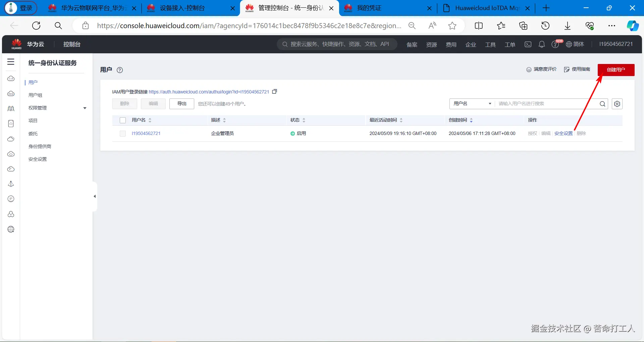Screen dimensions: 644x342
Task: Tick the checkbox for user l19504562721
Action: coord(122,133)
